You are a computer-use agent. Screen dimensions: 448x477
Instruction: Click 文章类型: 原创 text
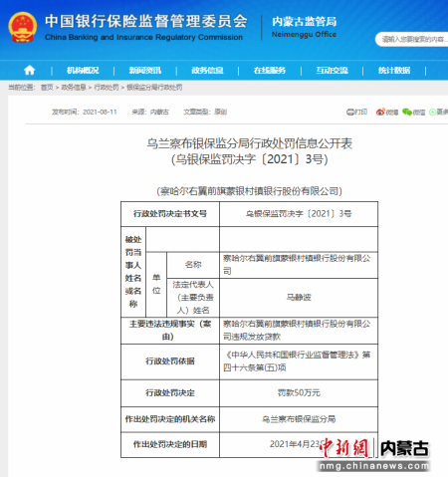[205, 112]
